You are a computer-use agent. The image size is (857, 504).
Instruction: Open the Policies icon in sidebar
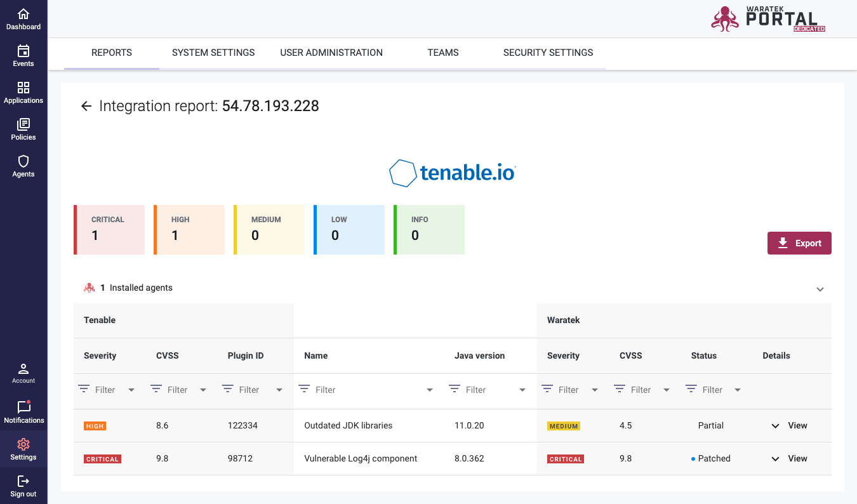23,124
